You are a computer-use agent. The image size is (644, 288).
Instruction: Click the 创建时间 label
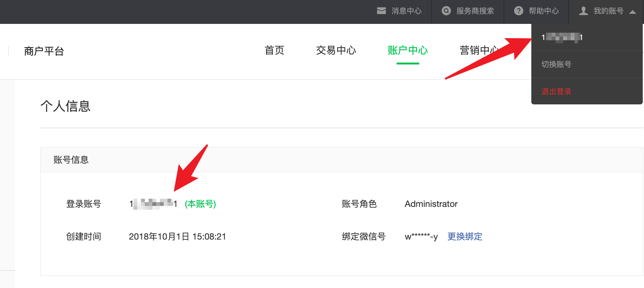pos(84,236)
